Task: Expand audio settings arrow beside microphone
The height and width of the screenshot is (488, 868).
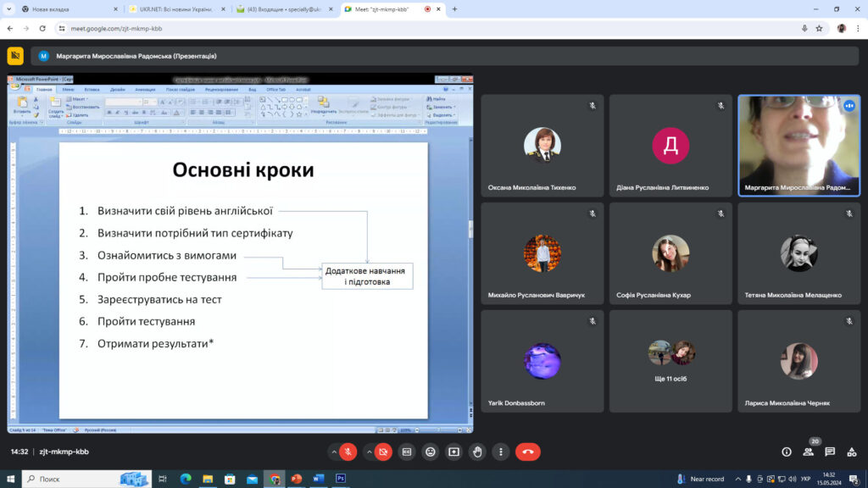Action: 334,452
